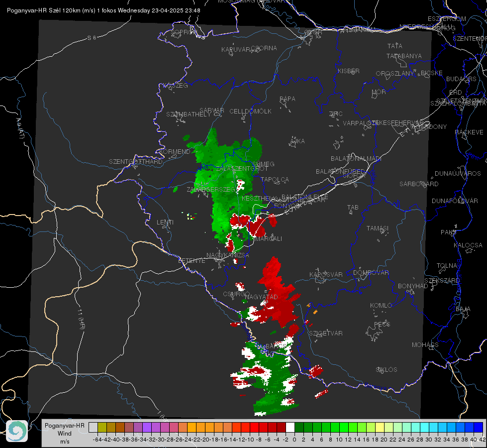Click the TAPOLCA city label
Viewport: 487px width, 448px height.
(x=275, y=179)
